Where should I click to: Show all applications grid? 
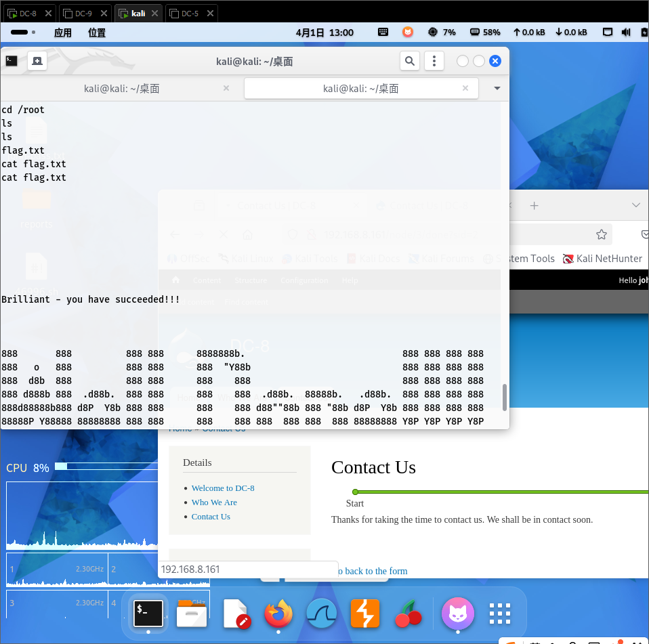tap(500, 614)
